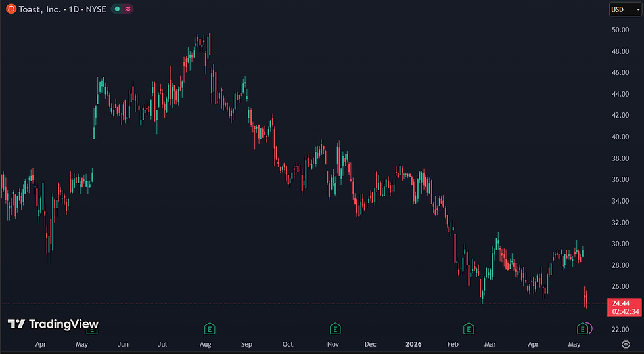Click the 42.00 price axis label
The height and width of the screenshot is (354, 644).
(x=620, y=115)
